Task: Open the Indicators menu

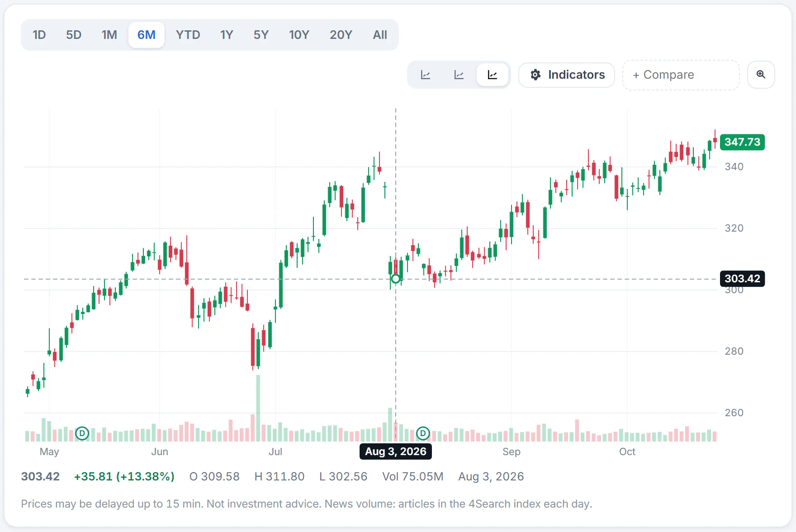Action: click(567, 75)
